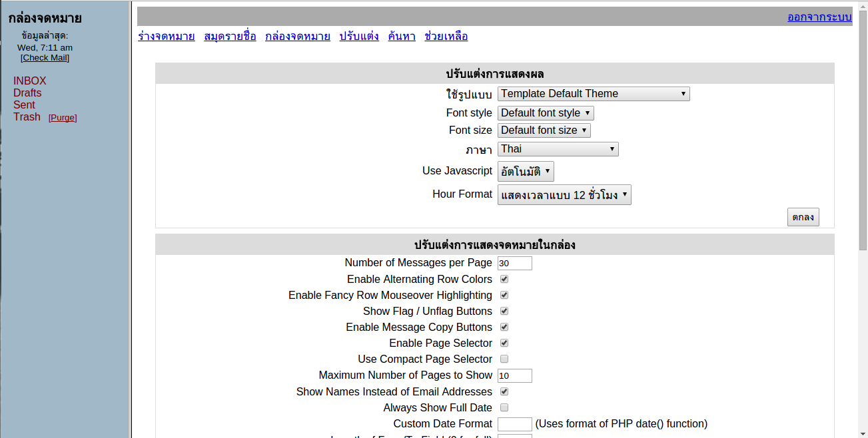Viewport: 868px width, 438px height.
Task: Change the language dropdown from Thai
Action: click(x=558, y=149)
